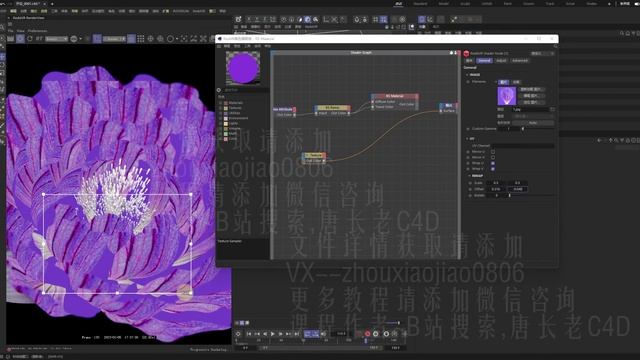Switch to the Sculpt layout tab
The width and height of the screenshot is (640, 360).
click(465, 4)
